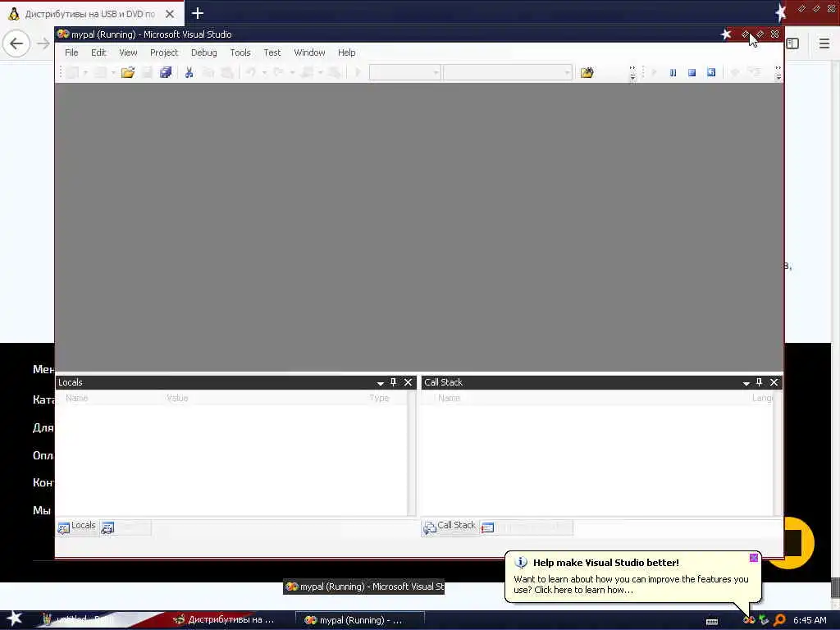Open the File menu
The image size is (840, 630).
[x=71, y=52]
